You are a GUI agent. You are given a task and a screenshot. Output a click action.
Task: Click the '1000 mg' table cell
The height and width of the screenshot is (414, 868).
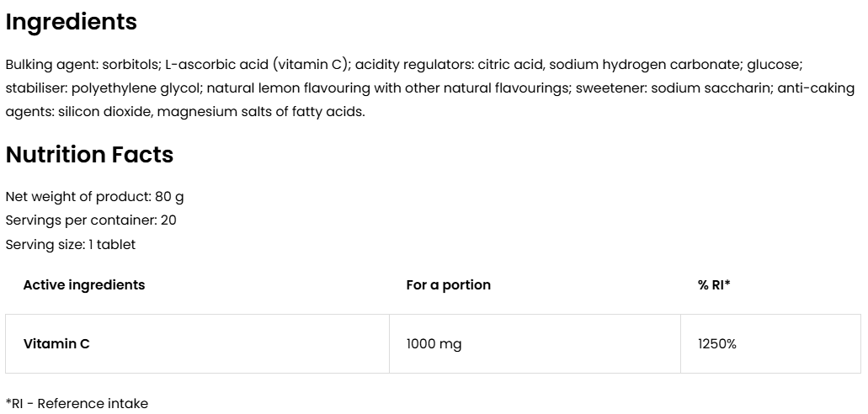(x=434, y=343)
